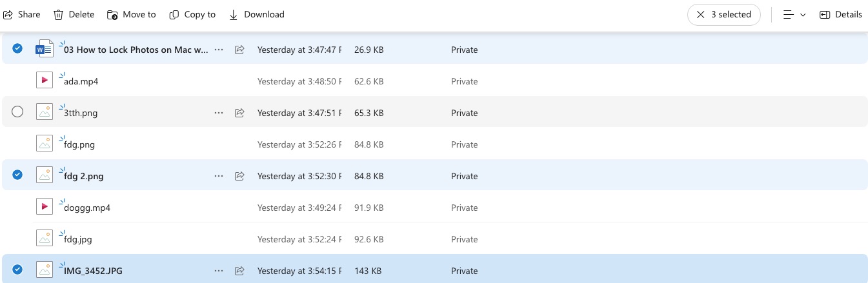Expand the view options dropdown
Image resolution: width=868 pixels, height=283 pixels.
pos(794,15)
